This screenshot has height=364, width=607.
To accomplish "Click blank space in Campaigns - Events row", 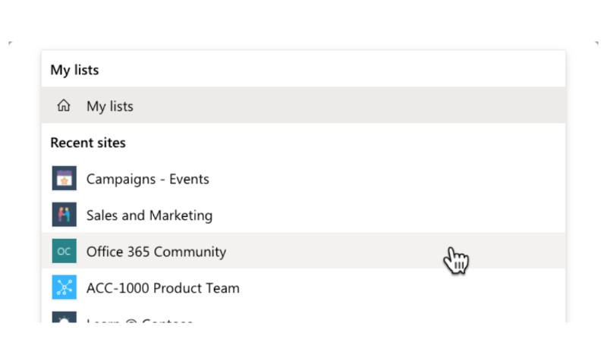I will coord(387,178).
